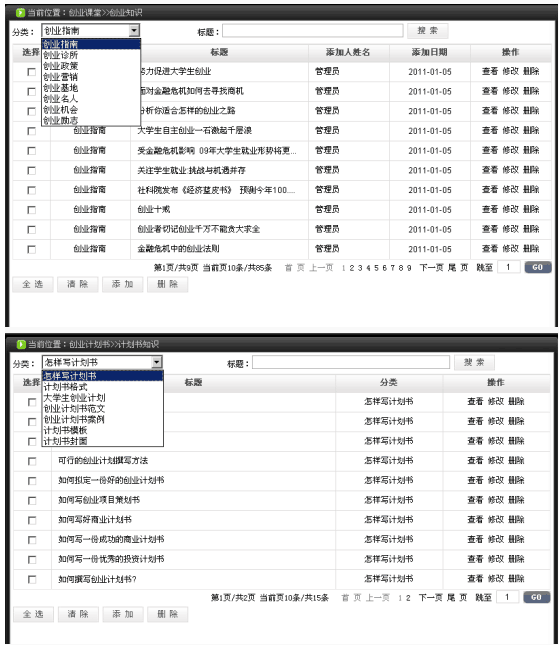Click GO button in upper pagination
The width and height of the screenshot is (559, 646).
coord(538,267)
